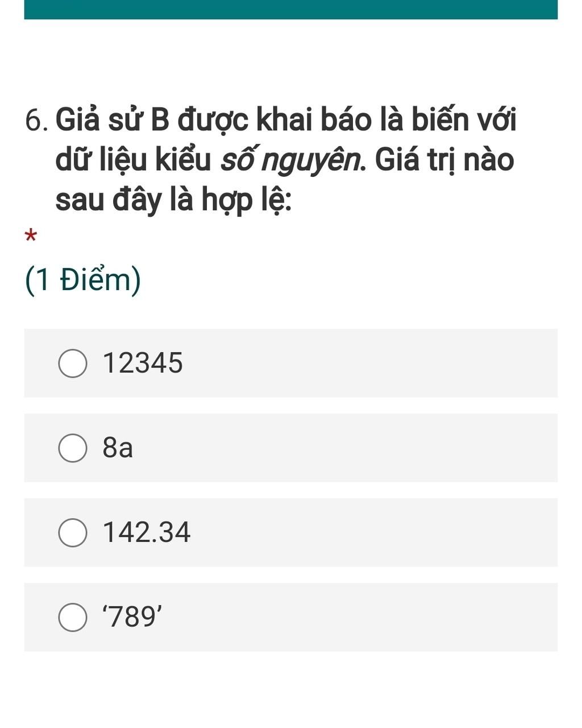
Task: Click the 142.34 answer label
Action: pyautogui.click(x=147, y=532)
